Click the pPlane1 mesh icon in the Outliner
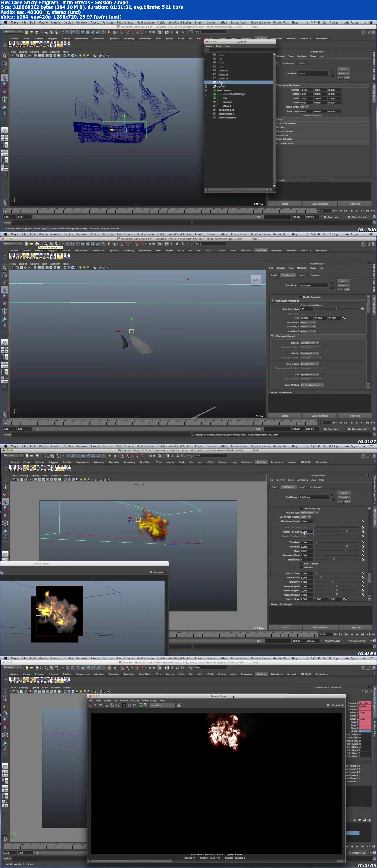 click(214, 106)
